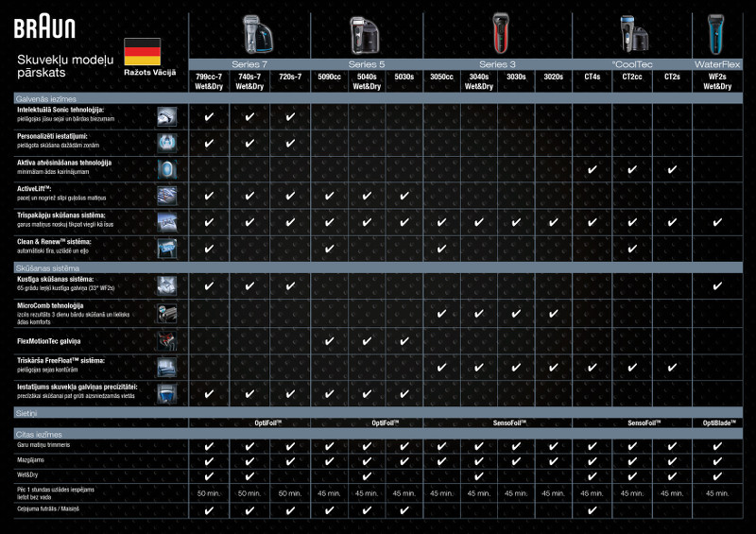Click the German flag icon
756x534 pixels.
[x=143, y=52]
